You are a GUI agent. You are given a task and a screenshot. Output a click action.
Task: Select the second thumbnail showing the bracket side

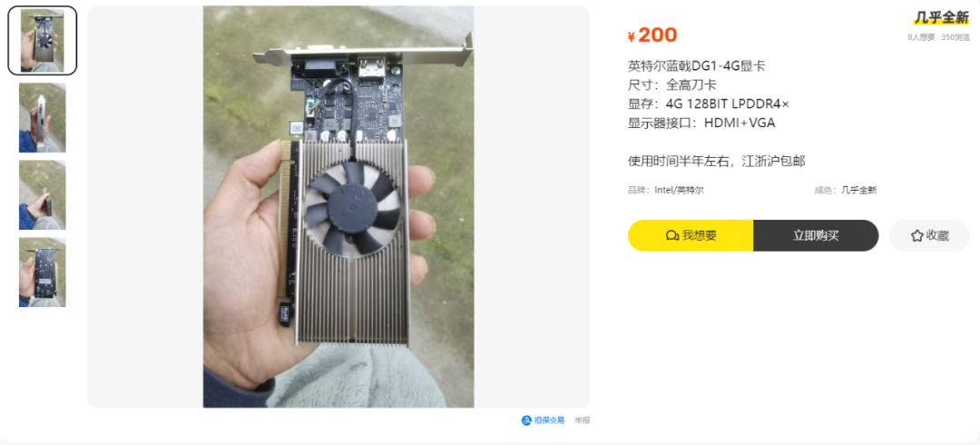43,118
